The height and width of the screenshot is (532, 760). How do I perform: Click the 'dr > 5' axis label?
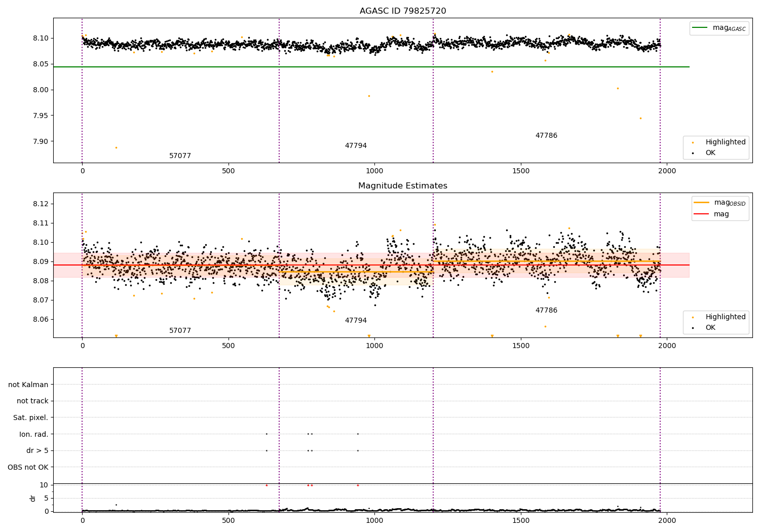(x=37, y=451)
